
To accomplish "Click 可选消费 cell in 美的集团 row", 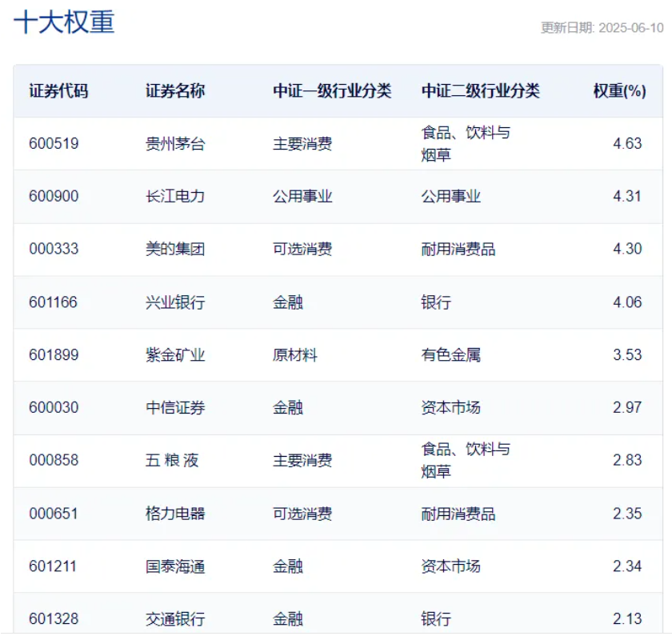I will (302, 249).
